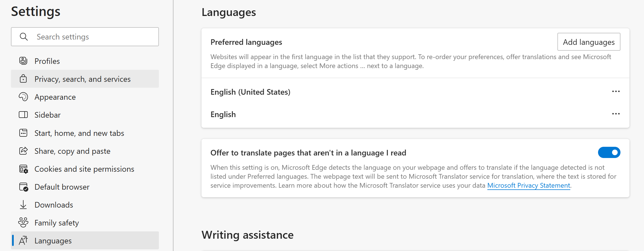Click the Default browser icon
644x251 pixels.
click(x=24, y=187)
